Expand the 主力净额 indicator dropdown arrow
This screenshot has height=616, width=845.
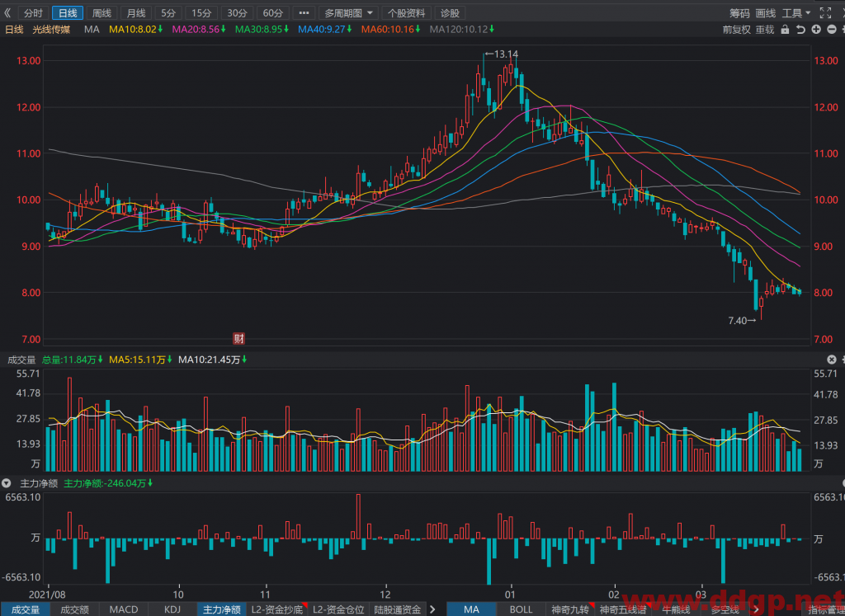pos(7,483)
